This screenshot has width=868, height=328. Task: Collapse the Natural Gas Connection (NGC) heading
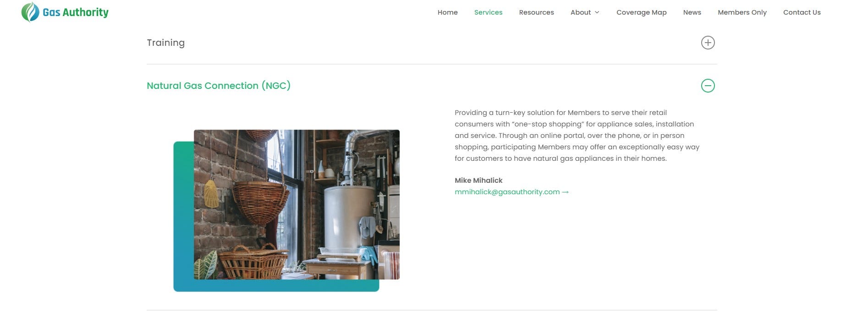[219, 86]
